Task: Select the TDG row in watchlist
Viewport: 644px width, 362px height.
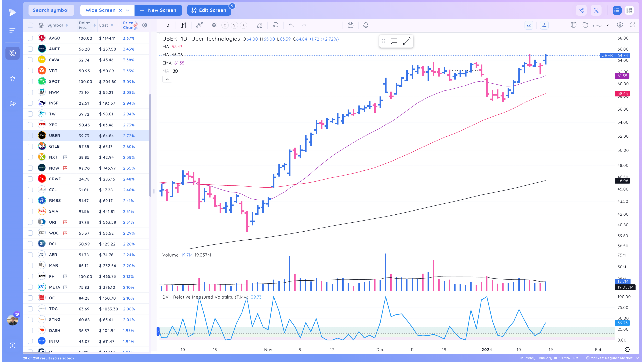Action: (x=86, y=309)
